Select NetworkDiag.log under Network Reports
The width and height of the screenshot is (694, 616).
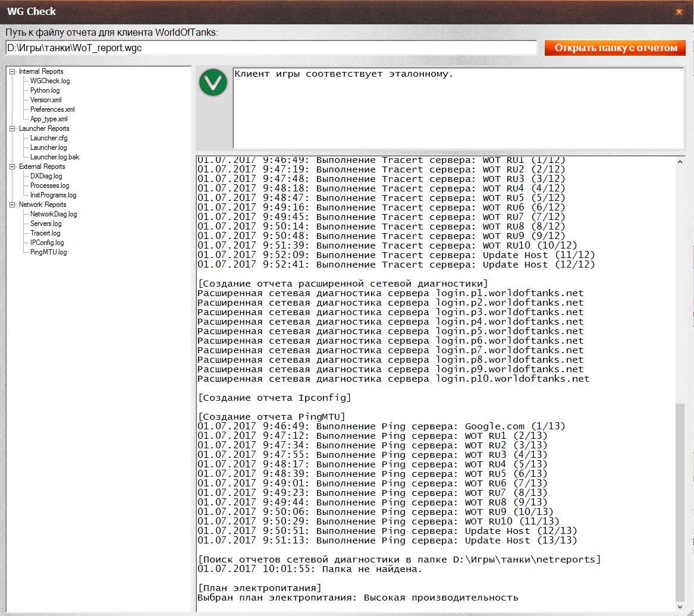coord(54,214)
